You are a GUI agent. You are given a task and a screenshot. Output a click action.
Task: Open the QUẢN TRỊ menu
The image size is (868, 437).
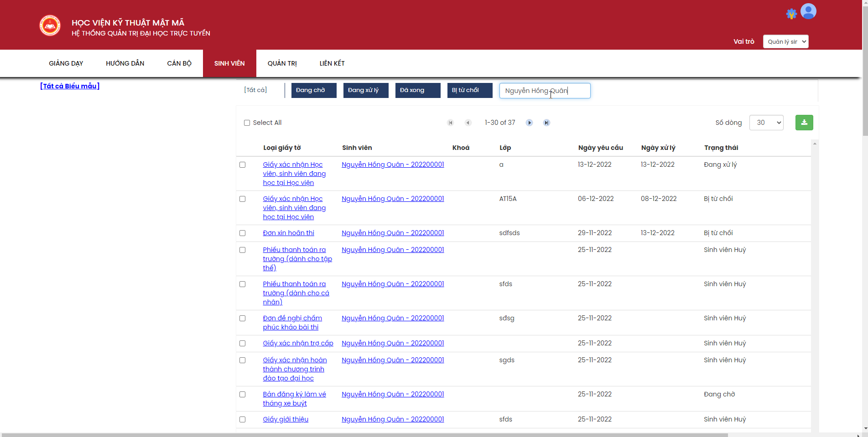pos(282,63)
